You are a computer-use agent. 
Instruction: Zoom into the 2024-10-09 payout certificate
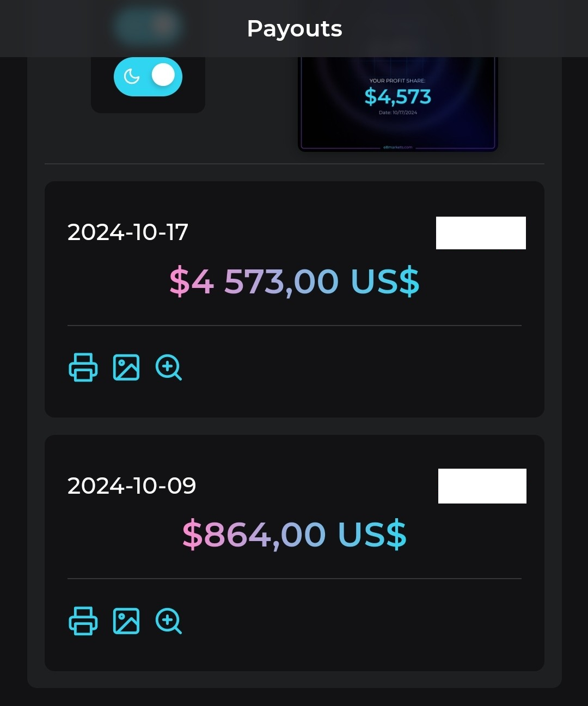(x=169, y=621)
